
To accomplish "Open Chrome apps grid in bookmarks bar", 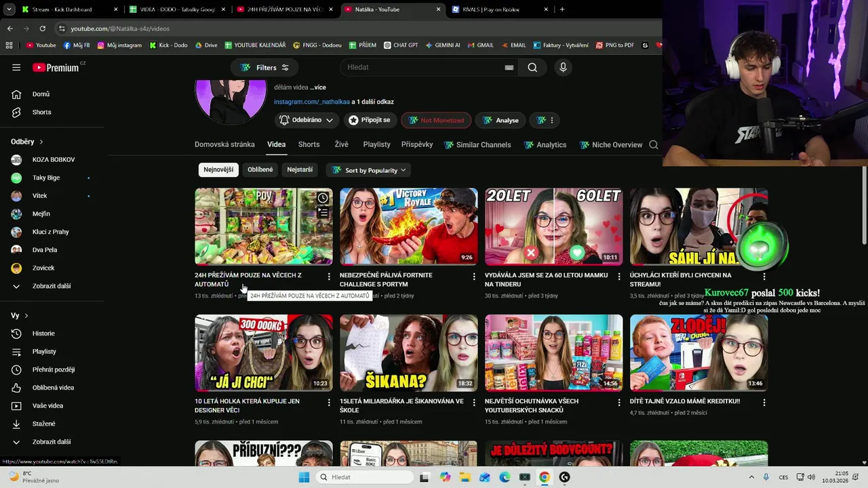I will pyautogui.click(x=9, y=45).
